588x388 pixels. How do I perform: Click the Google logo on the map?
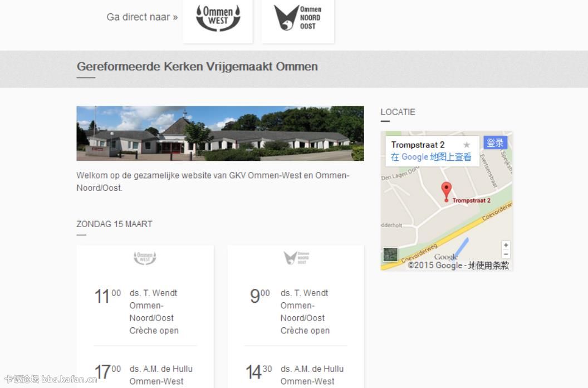click(x=445, y=257)
